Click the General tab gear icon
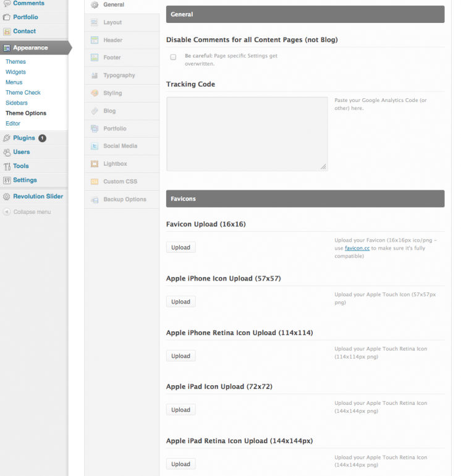Image resolution: width=461 pixels, height=476 pixels. coord(95,4)
